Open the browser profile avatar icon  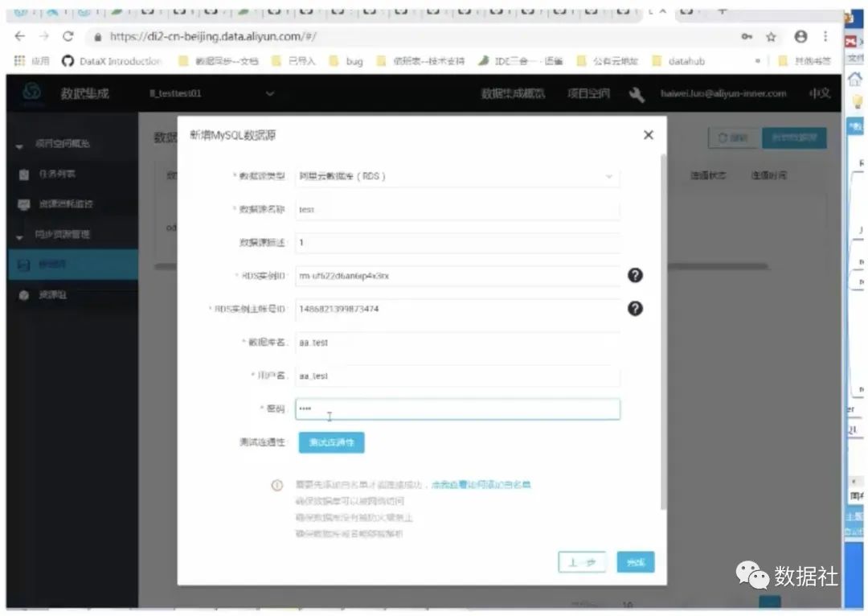click(x=800, y=36)
